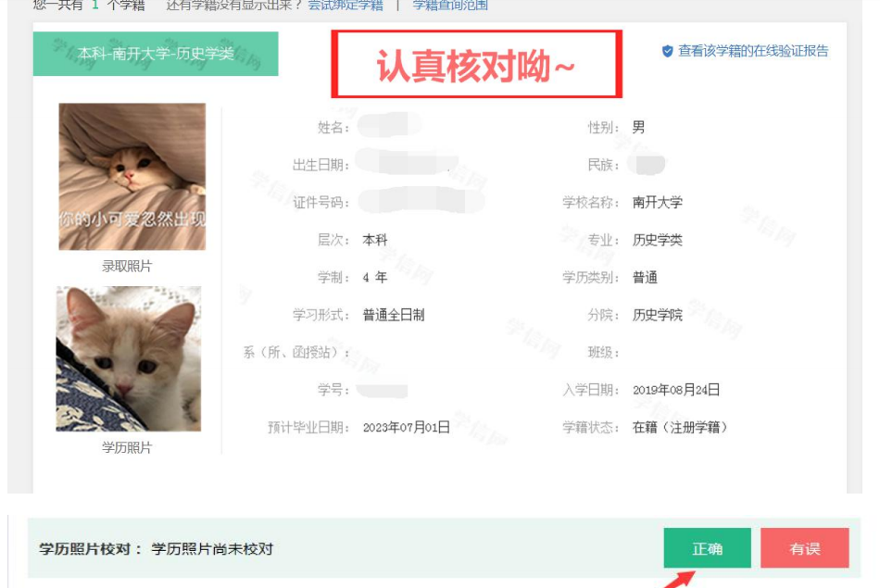Click the green 正确 button
This screenshot has height=588, width=880.
click(x=707, y=548)
